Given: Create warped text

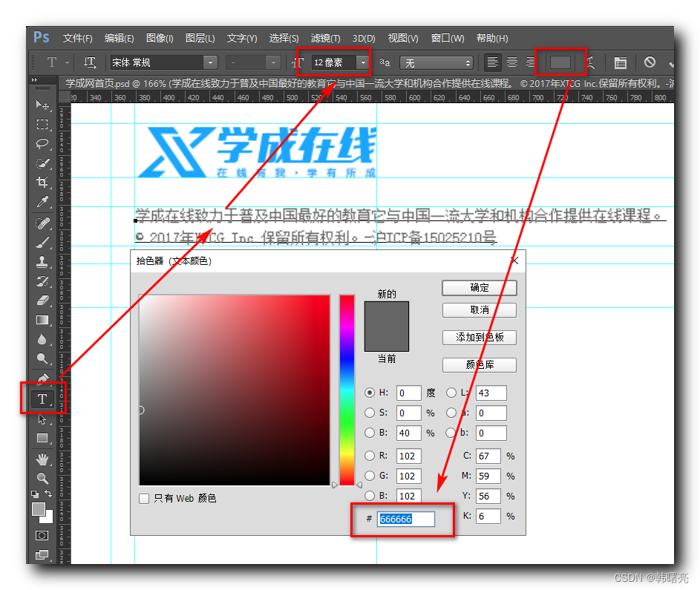Looking at the screenshot, I should (591, 62).
